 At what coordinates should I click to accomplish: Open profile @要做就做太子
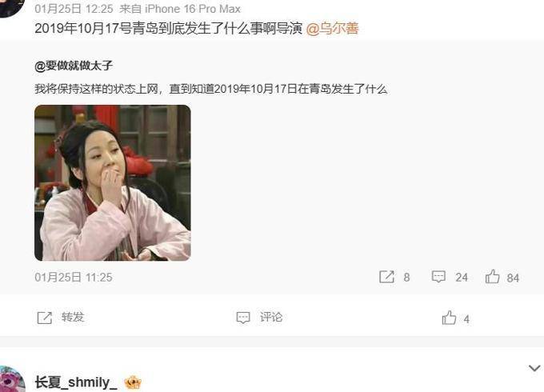pyautogui.click(x=74, y=66)
